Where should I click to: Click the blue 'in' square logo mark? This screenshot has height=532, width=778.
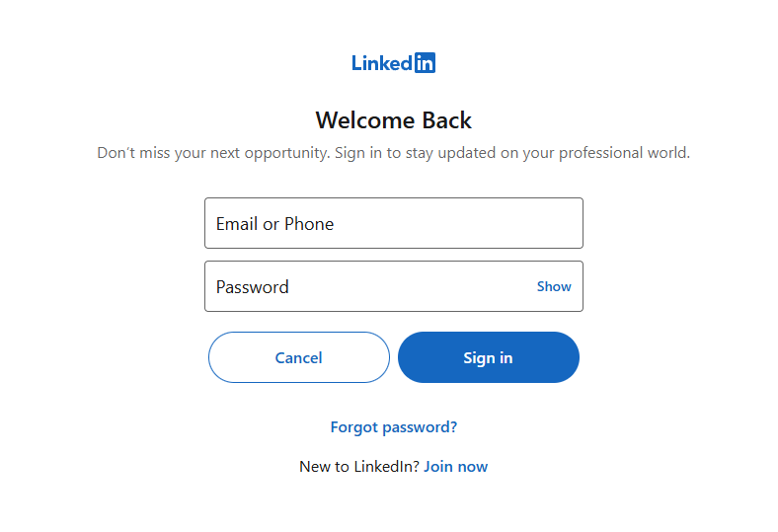point(425,63)
